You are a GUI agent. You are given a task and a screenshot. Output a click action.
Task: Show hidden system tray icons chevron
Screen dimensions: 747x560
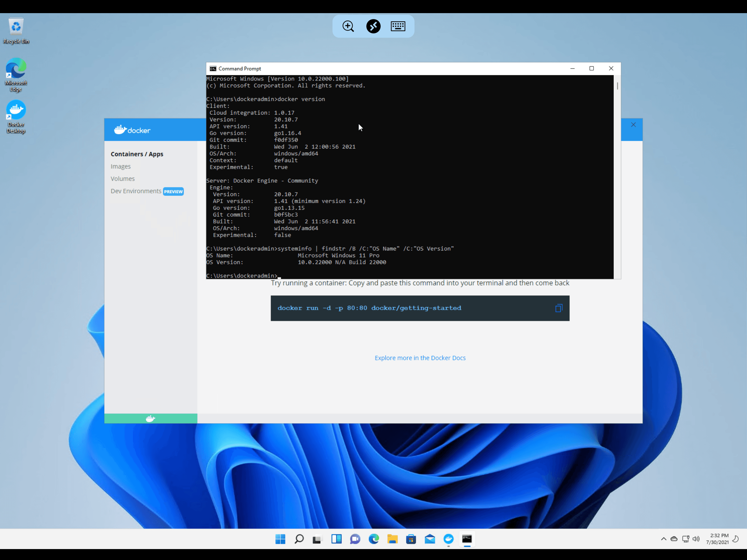pyautogui.click(x=663, y=539)
